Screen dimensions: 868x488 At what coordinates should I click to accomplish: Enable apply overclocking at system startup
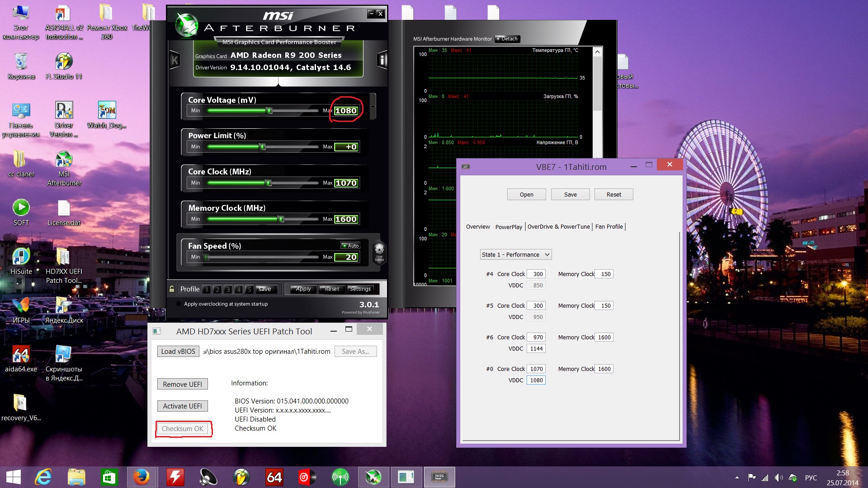coord(179,304)
